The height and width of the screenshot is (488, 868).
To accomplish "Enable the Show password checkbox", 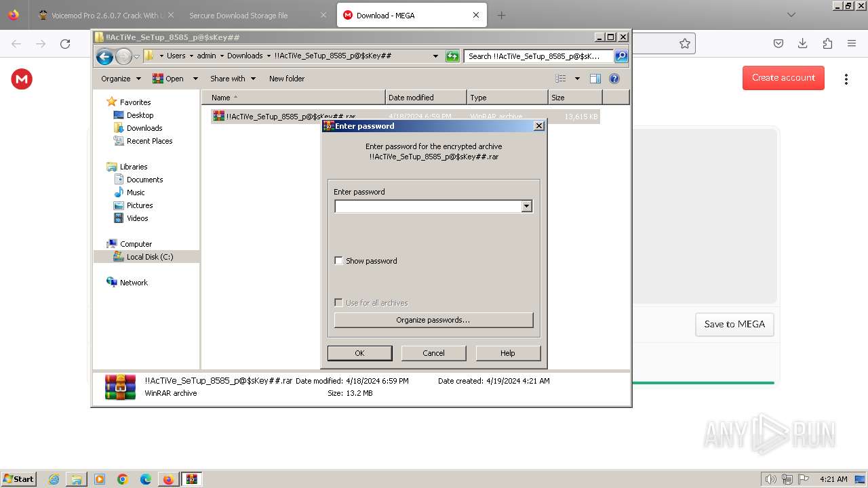I will tap(339, 261).
